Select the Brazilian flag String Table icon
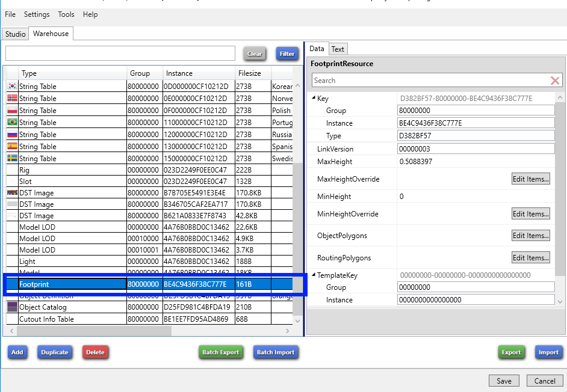Viewport: 567px width, 392px height. click(x=12, y=122)
